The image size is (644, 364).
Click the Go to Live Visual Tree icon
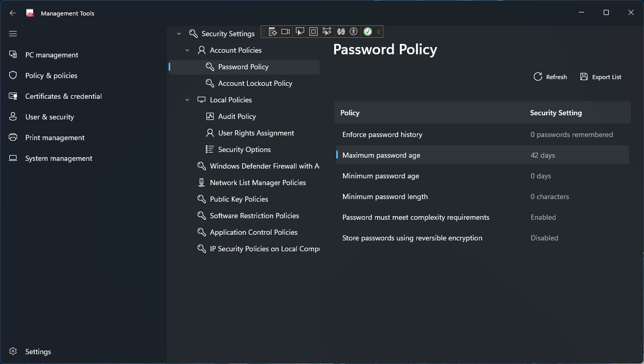coord(273,32)
